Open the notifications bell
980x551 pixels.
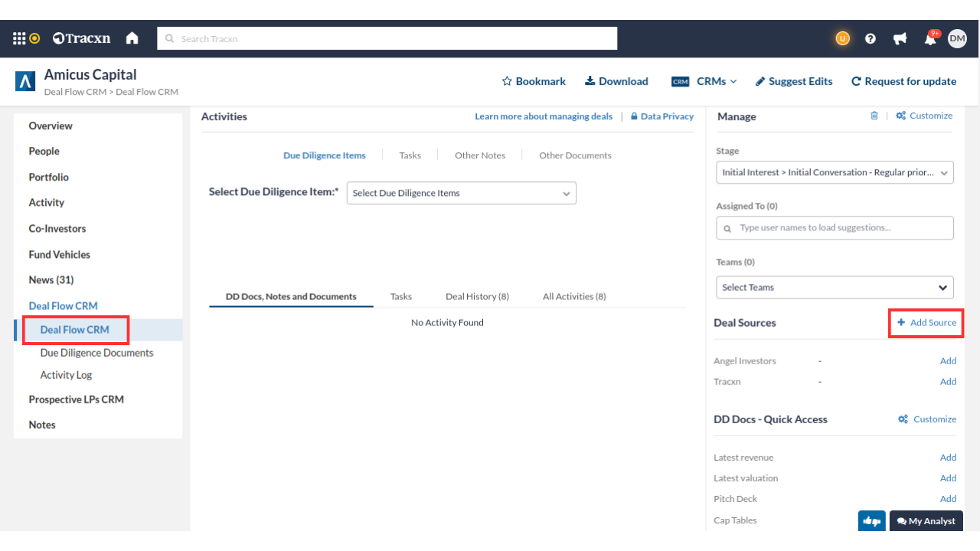click(930, 39)
